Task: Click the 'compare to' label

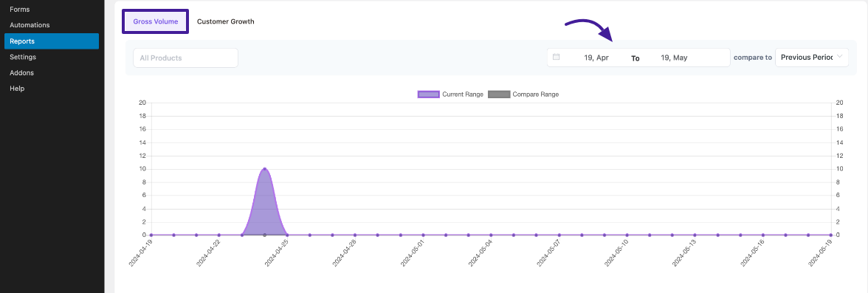Action: (x=752, y=57)
